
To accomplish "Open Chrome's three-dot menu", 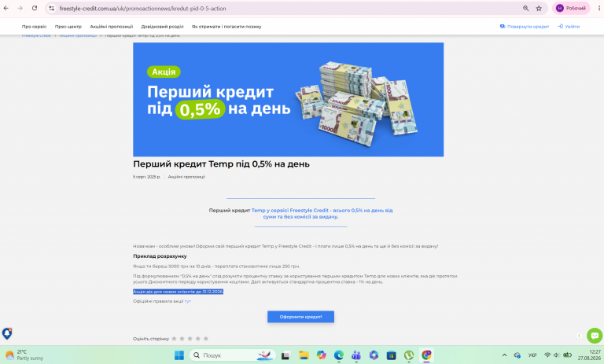I will coord(599,8).
